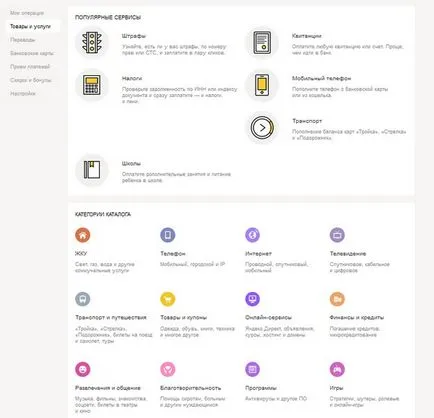
Task: Click the traffic light icon for Штрафы
Action: [92, 43]
